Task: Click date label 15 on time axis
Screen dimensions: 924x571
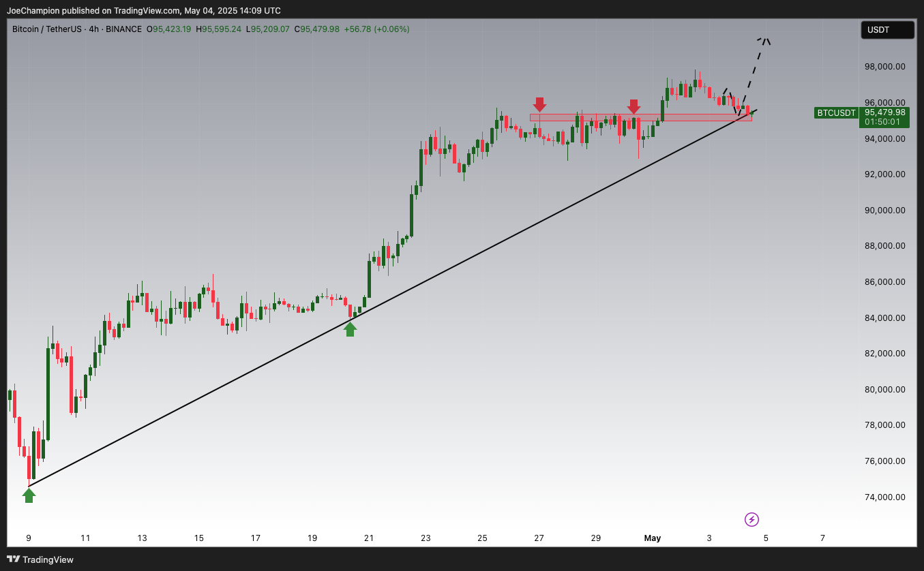Action: [198, 538]
